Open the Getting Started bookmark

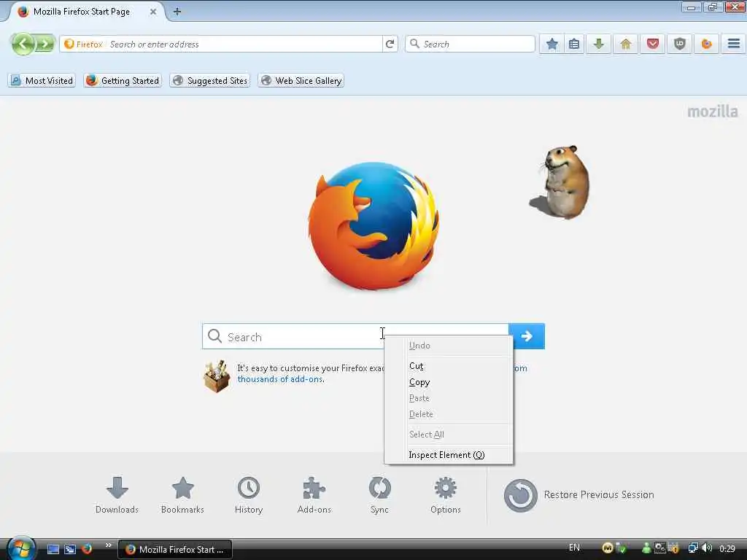[x=123, y=80]
